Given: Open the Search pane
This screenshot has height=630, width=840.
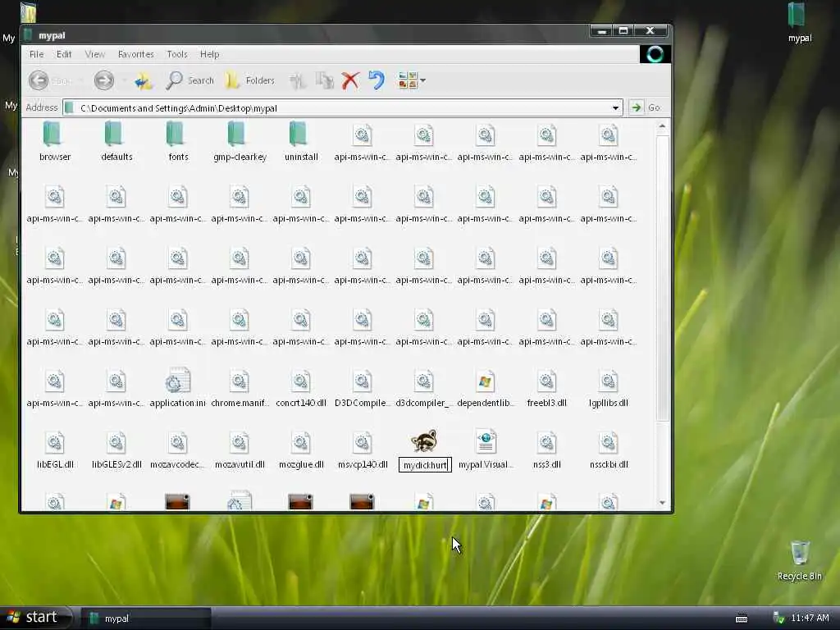Looking at the screenshot, I should pos(189,80).
